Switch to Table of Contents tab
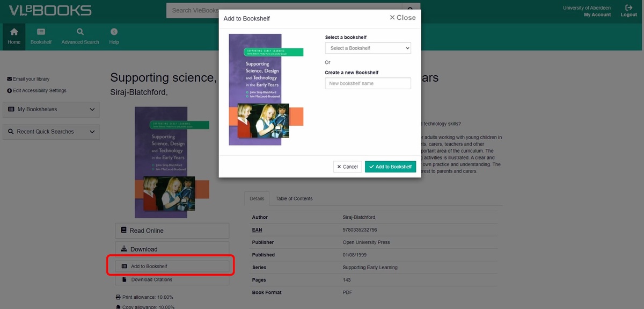The height and width of the screenshot is (309, 644). (x=294, y=198)
